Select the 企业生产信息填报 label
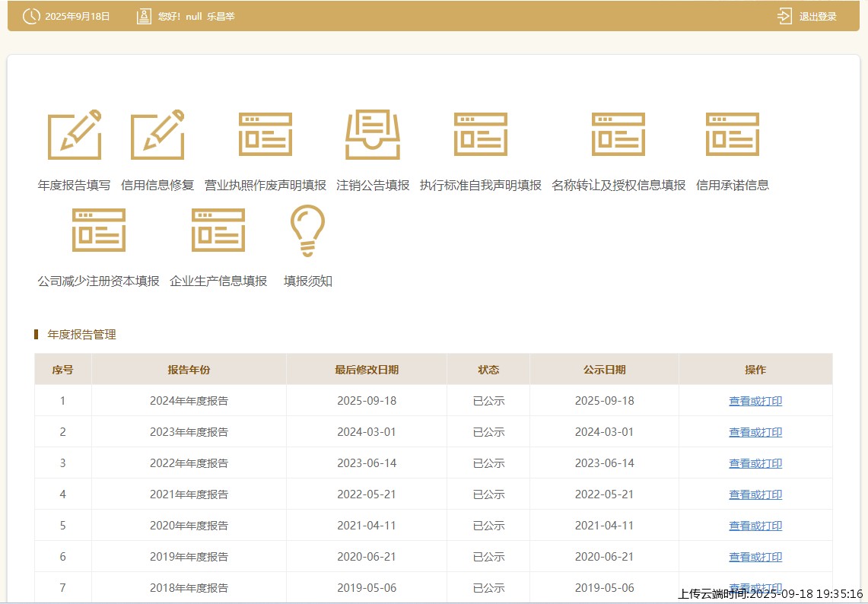Image resolution: width=868 pixels, height=604 pixels. coord(218,281)
